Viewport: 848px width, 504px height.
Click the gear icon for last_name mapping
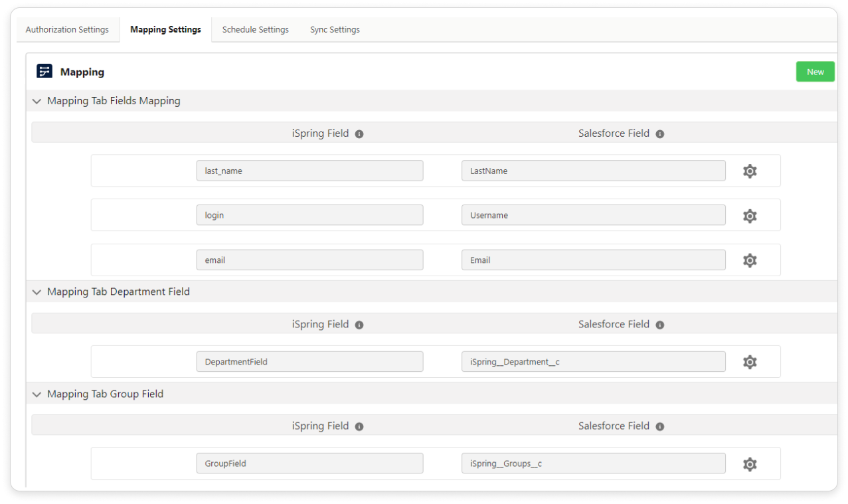(750, 171)
